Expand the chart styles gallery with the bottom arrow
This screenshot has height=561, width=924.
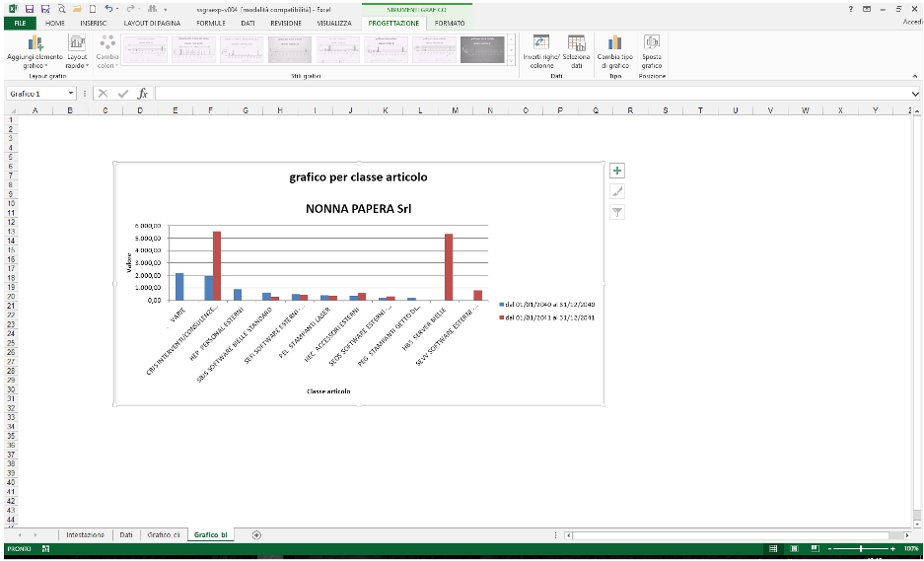tap(511, 60)
